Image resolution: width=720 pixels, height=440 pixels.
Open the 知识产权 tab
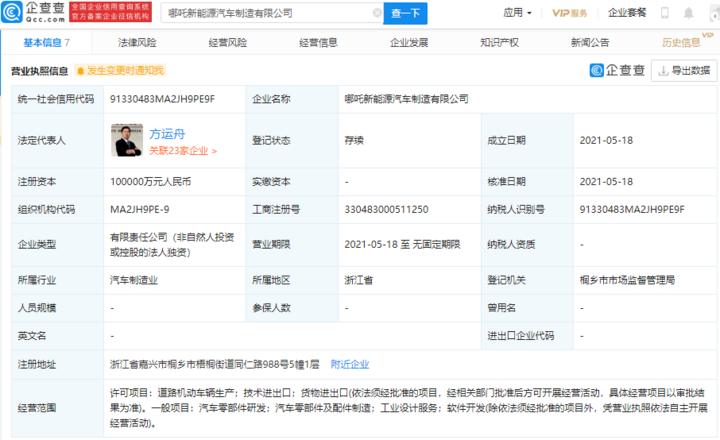499,43
